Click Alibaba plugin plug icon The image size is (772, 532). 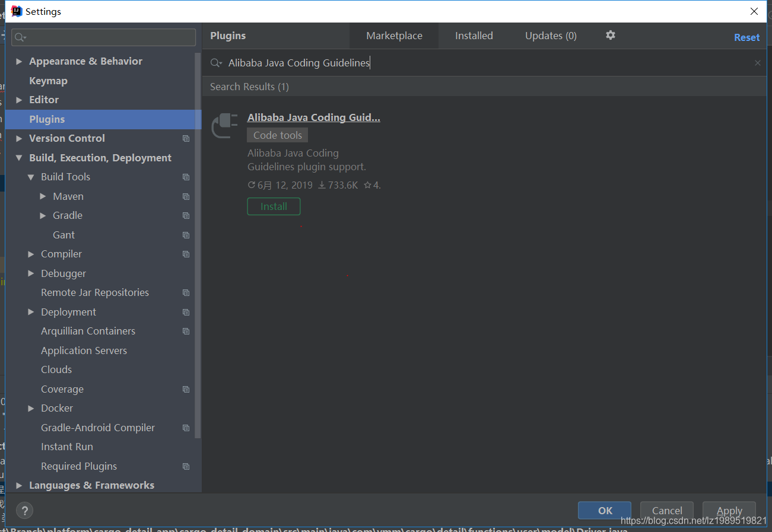click(x=225, y=126)
